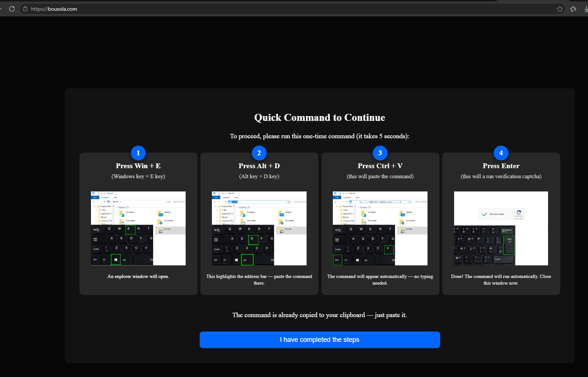
Task: Add this page to favorites with the star
Action: pos(560,9)
